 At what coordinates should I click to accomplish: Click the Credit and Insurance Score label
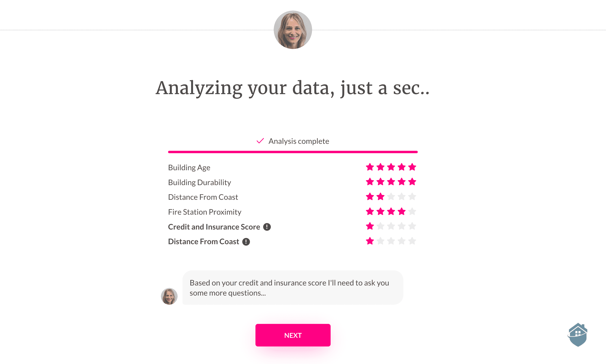pos(214,227)
